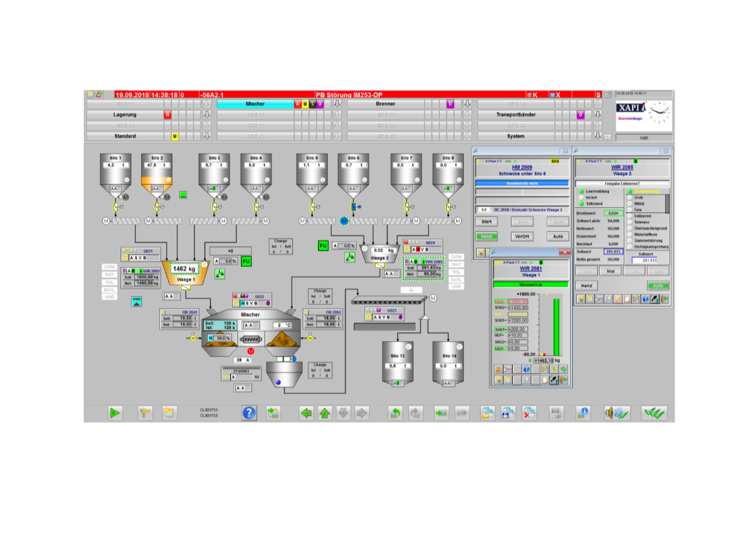Switch to the System area tab
This screenshot has width=756, height=537.
(515, 137)
